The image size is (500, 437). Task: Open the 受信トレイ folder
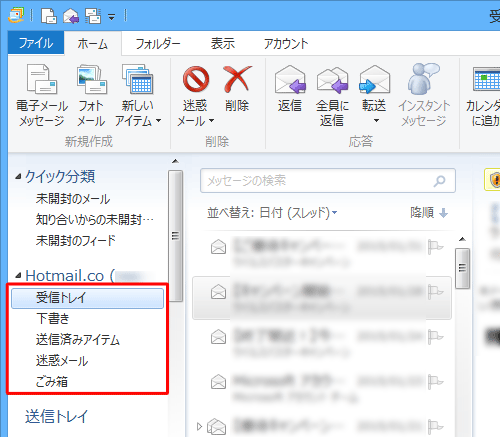(x=87, y=298)
